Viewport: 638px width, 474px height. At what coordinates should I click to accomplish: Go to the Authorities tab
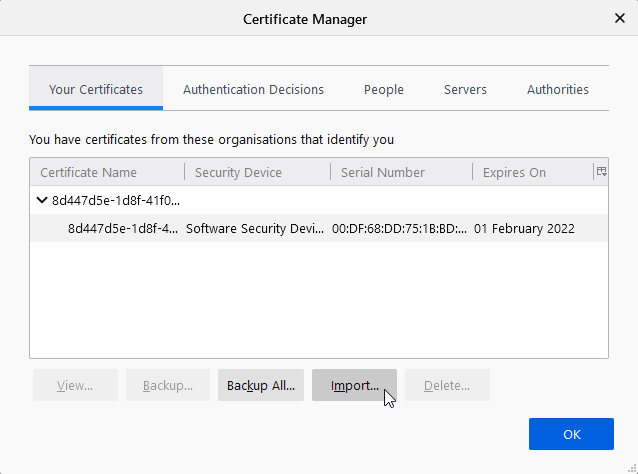(x=557, y=89)
